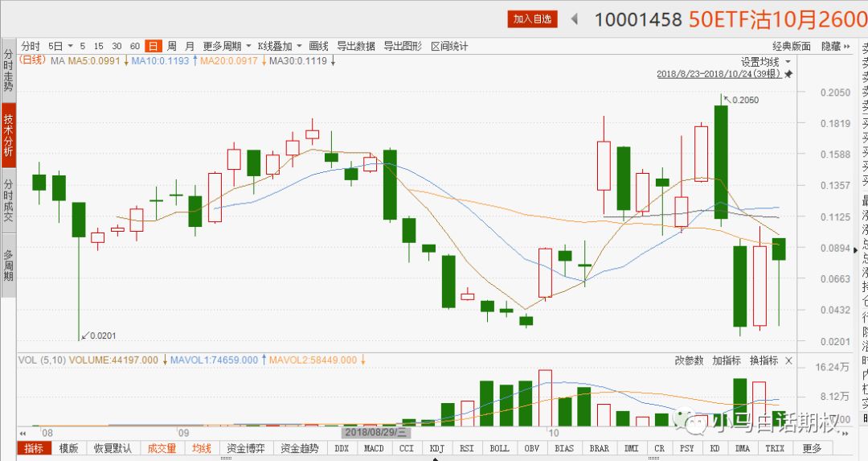Open the 5日 dropdown arrow
Viewport: 868px width, 461px height.
coord(70,46)
